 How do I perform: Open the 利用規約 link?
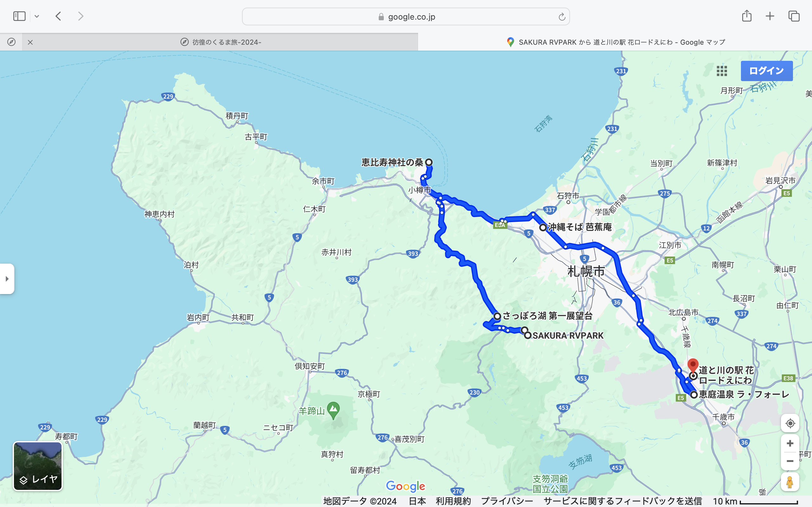point(453,501)
